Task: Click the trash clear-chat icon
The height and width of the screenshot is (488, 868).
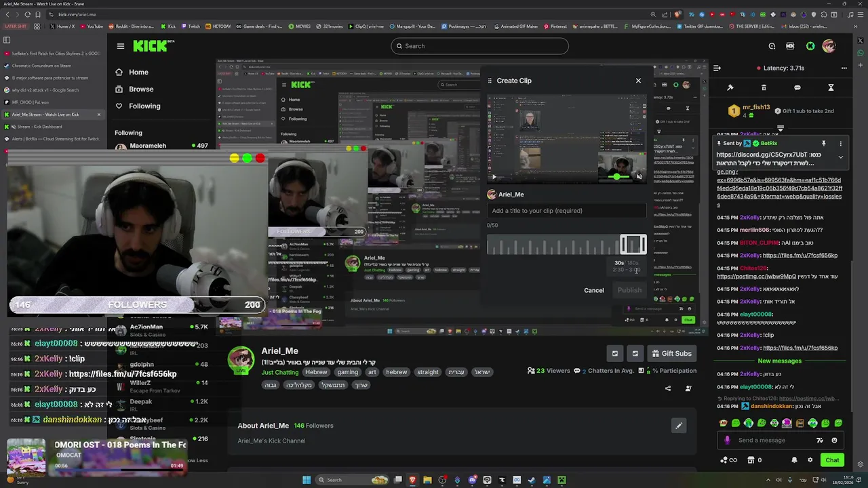Action: click(x=764, y=87)
